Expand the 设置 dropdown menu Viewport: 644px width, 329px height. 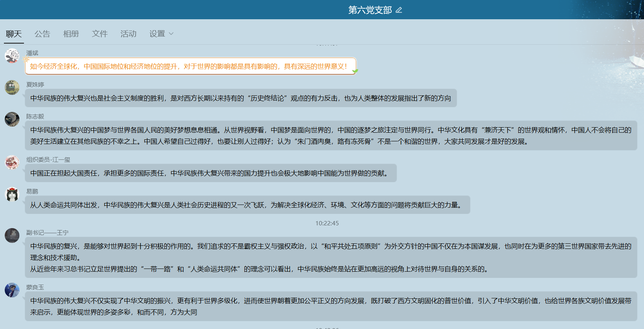click(x=161, y=34)
